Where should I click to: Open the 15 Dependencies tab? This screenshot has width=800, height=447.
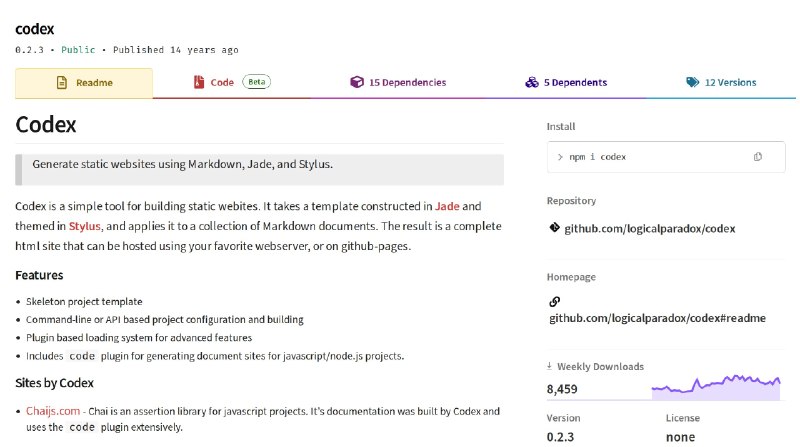click(398, 82)
